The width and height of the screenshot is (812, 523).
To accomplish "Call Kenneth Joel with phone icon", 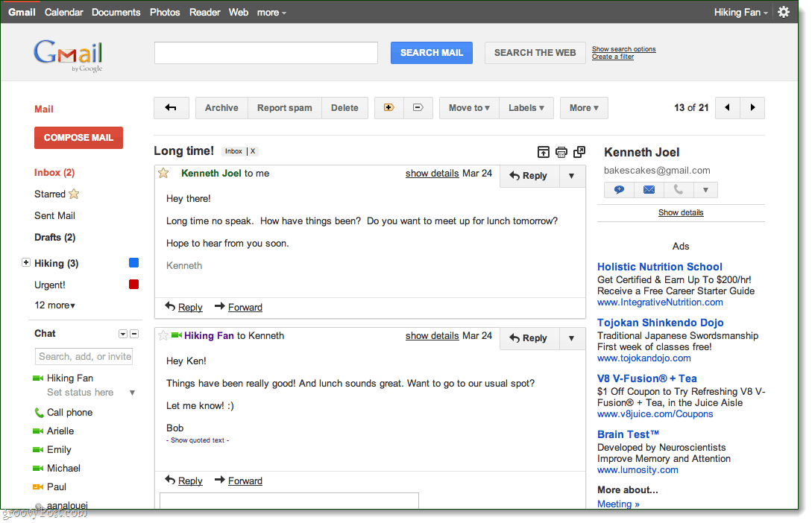I will pos(679,190).
